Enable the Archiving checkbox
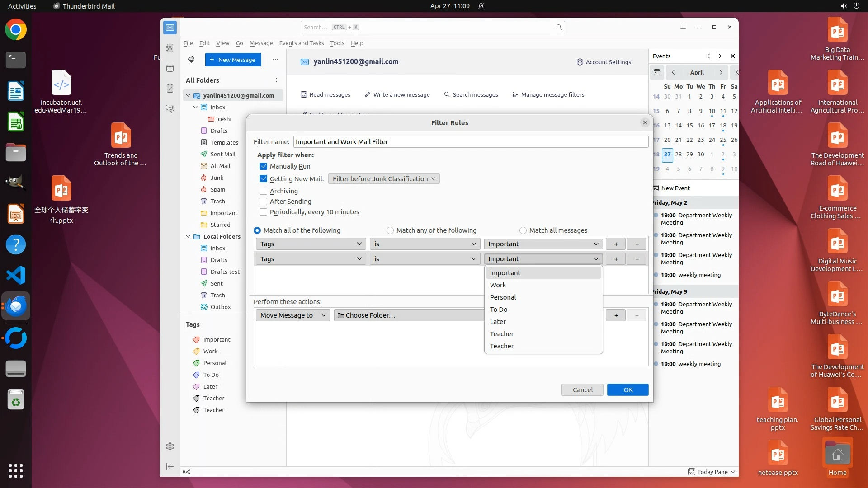This screenshot has width=868, height=488. [264, 191]
